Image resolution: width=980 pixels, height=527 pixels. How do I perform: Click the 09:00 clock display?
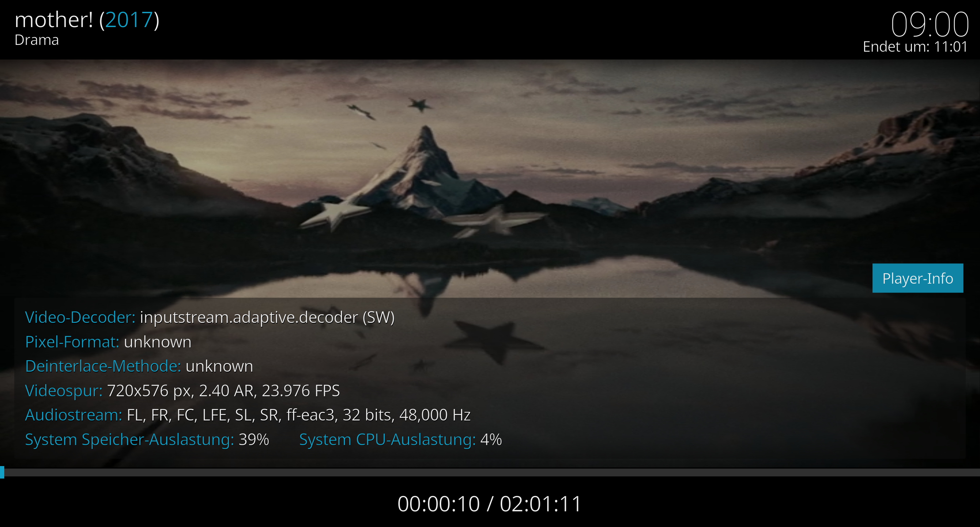[x=929, y=24]
